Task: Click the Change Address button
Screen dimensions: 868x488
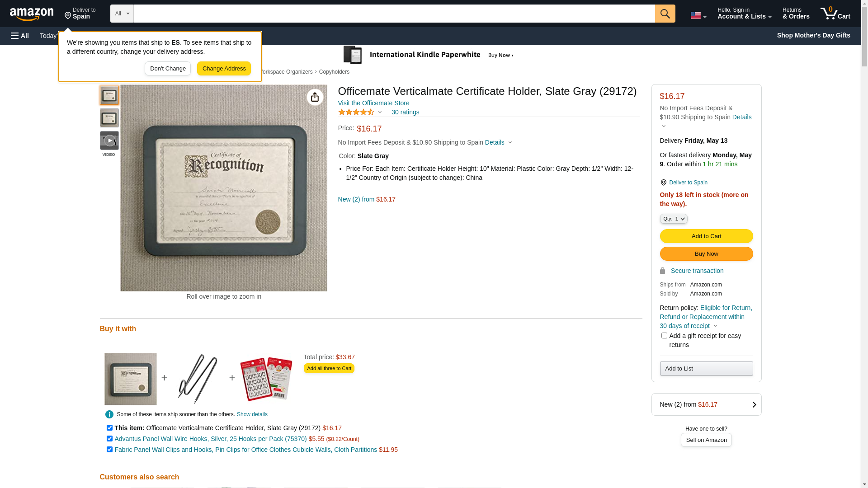Action: click(x=224, y=69)
